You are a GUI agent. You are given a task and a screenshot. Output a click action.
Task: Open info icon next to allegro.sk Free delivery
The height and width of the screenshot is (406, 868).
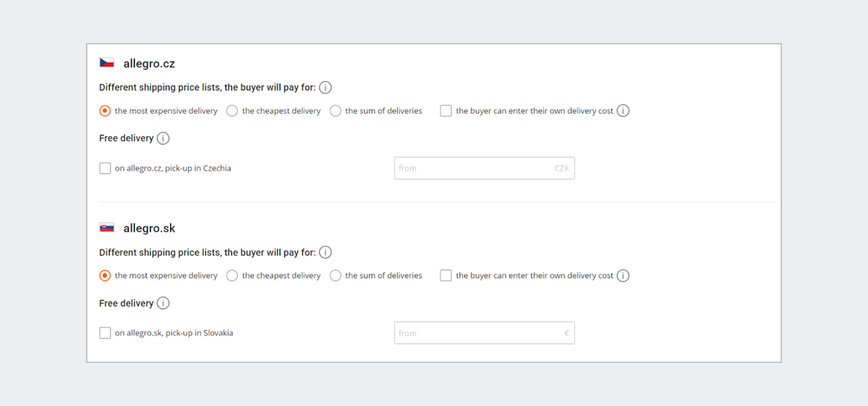(x=163, y=303)
